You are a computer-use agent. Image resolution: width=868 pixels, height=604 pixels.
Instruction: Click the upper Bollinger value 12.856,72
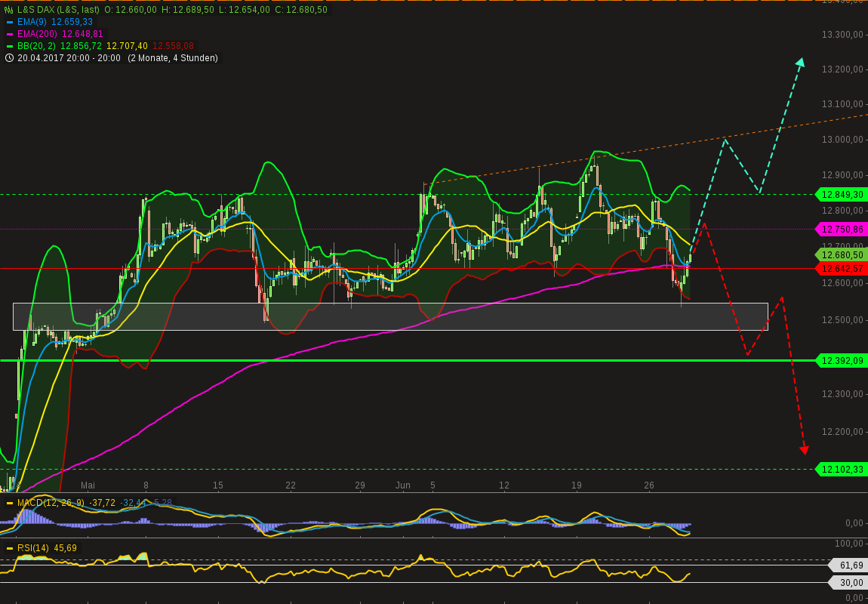(x=82, y=46)
